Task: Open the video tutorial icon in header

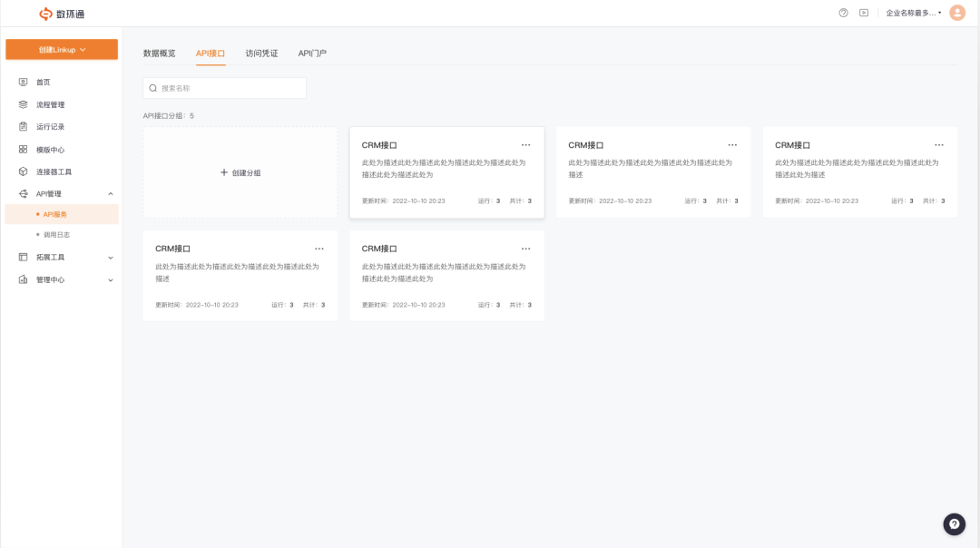Action: [x=864, y=13]
